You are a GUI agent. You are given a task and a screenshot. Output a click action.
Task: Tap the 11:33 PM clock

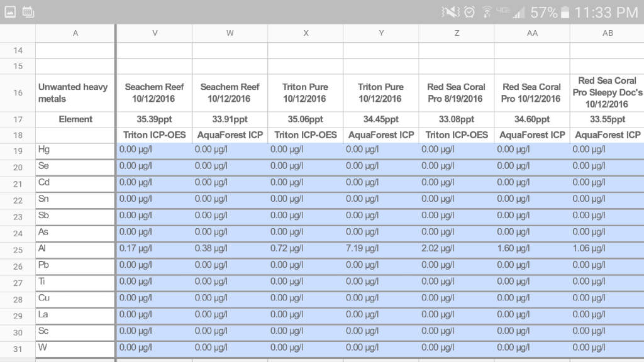pos(606,13)
